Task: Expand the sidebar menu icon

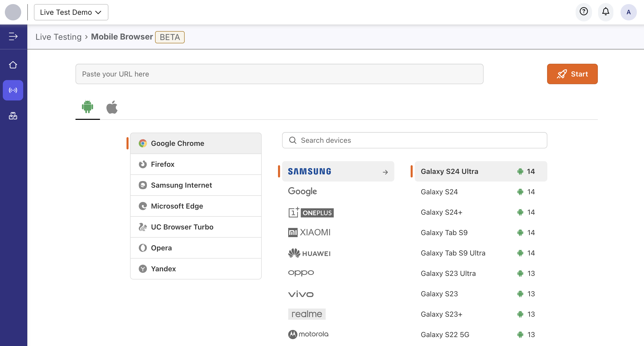Action: 13,36
